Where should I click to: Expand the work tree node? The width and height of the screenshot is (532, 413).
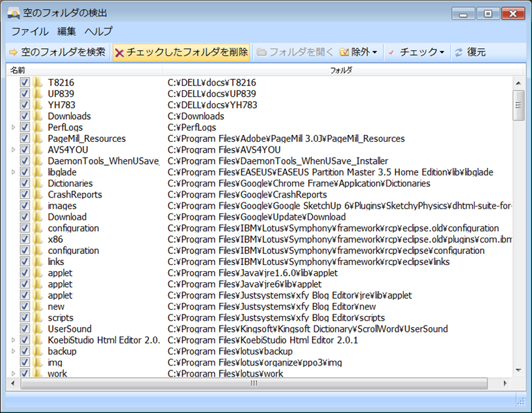click(13, 373)
